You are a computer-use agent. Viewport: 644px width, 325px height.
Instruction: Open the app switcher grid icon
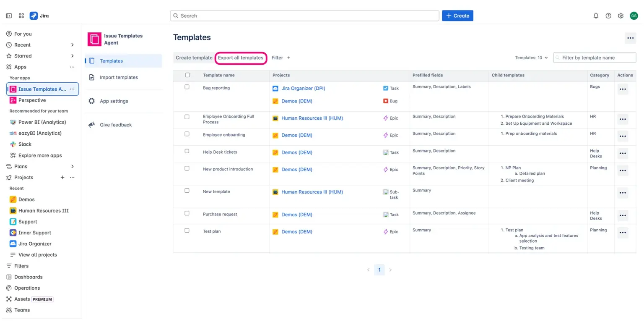(21, 16)
